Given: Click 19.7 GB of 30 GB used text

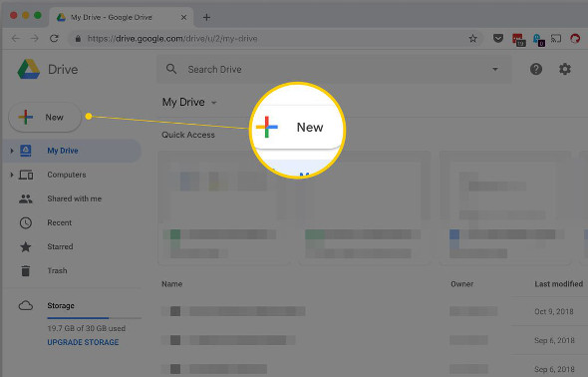Looking at the screenshot, I should click(x=87, y=328).
